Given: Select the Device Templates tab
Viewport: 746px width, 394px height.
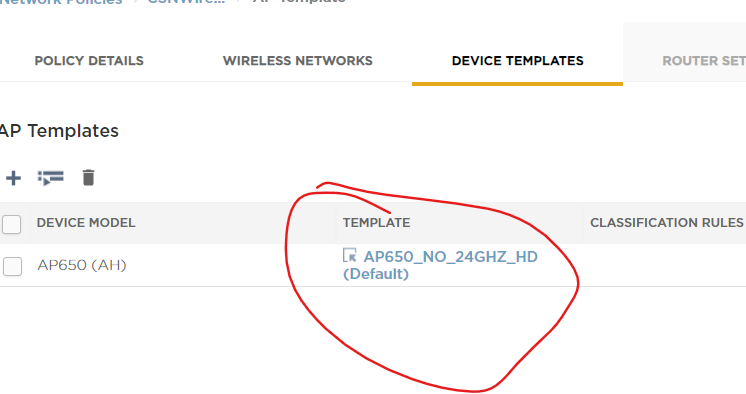Looking at the screenshot, I should point(518,61).
